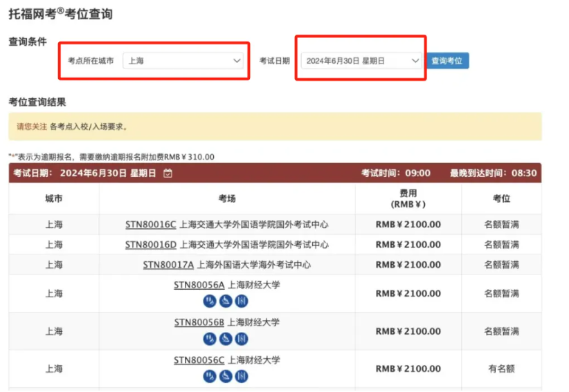
Task: Click the 托福网考考位查询 page title
Action: [x=61, y=14]
